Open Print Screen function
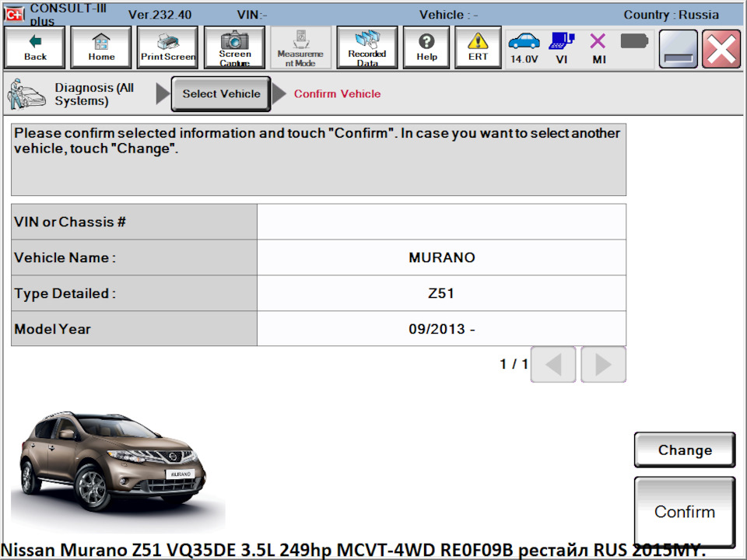This screenshot has width=747, height=560. coord(167,47)
